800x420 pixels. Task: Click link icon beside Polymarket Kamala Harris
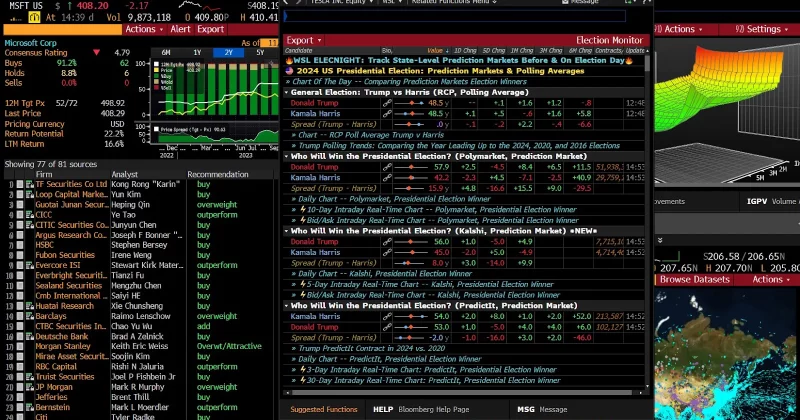387,178
